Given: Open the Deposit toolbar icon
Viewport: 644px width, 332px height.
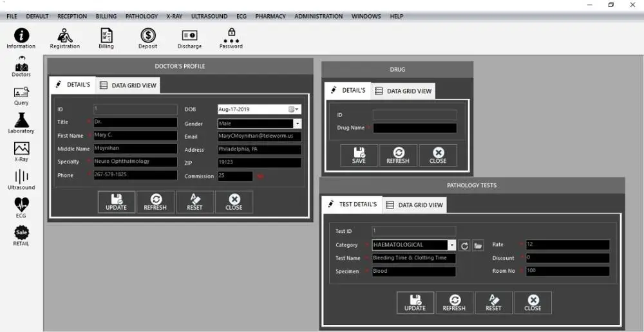Looking at the screenshot, I should coord(148,39).
